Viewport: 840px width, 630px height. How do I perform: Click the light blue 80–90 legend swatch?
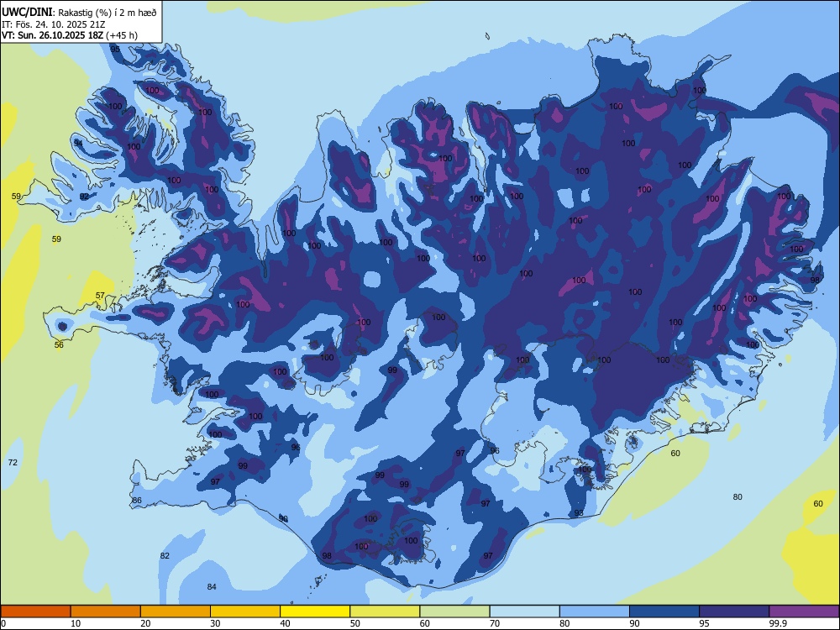(x=595, y=612)
